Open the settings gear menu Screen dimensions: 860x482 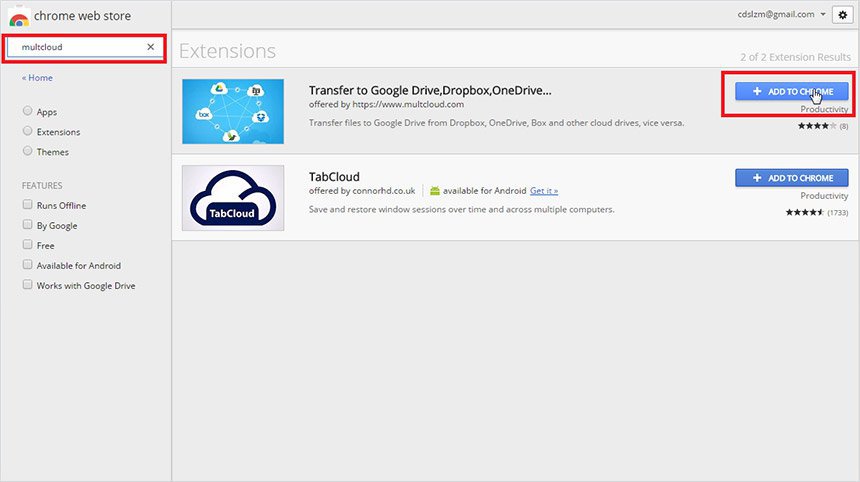pos(843,15)
